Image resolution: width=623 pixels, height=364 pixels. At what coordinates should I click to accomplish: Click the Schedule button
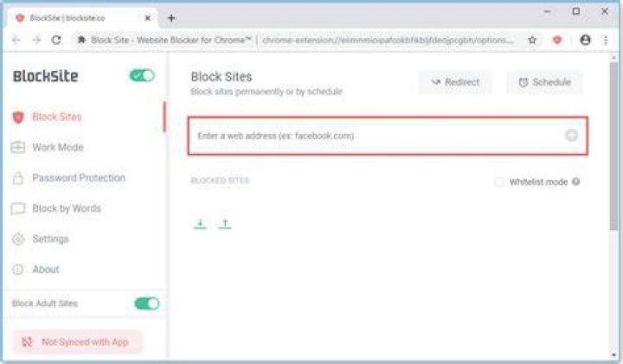coord(545,82)
